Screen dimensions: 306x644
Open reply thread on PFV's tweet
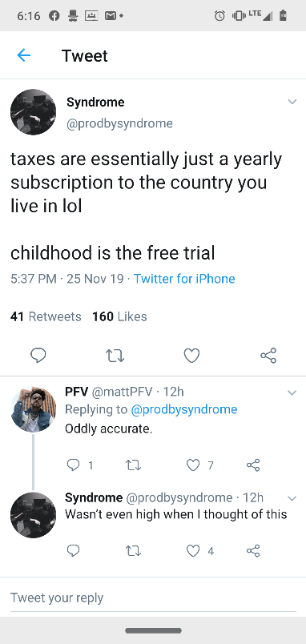click(x=79, y=465)
